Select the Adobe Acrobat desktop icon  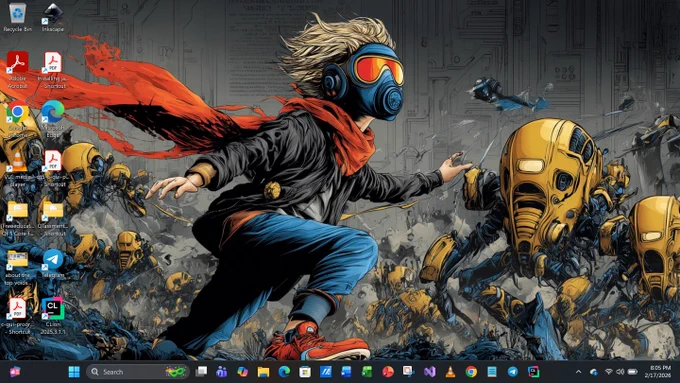coord(17,69)
